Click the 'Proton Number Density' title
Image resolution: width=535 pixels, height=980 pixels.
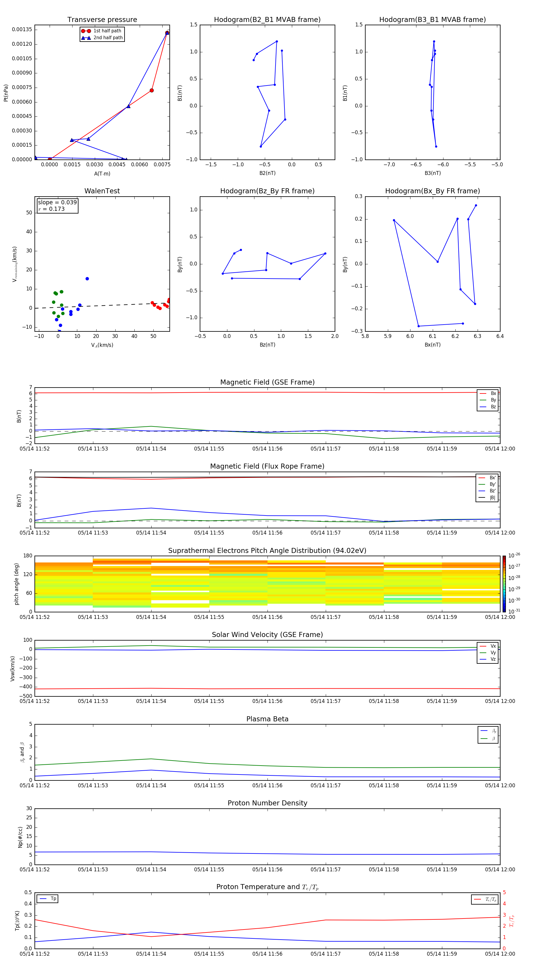click(x=267, y=803)
